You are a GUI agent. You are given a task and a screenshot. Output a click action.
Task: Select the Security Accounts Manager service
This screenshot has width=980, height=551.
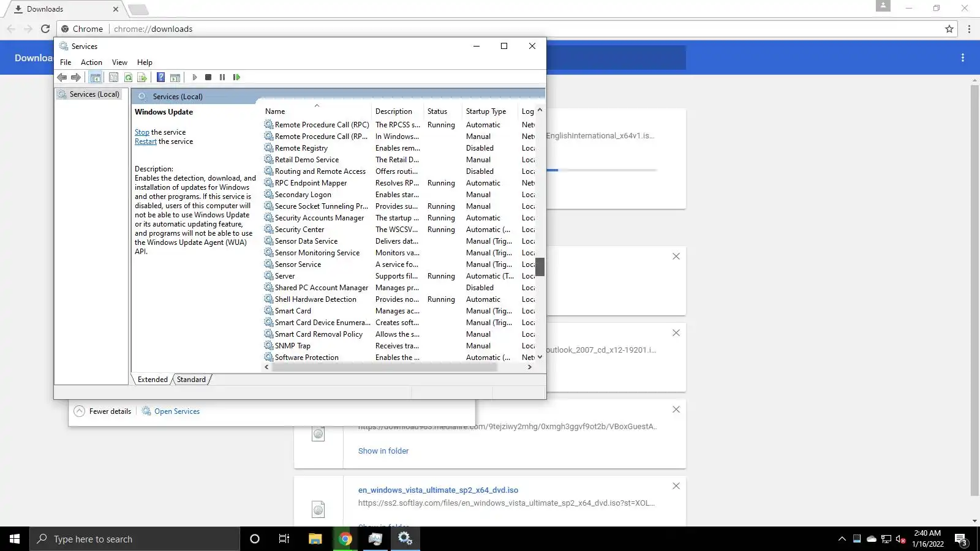coord(399,218)
